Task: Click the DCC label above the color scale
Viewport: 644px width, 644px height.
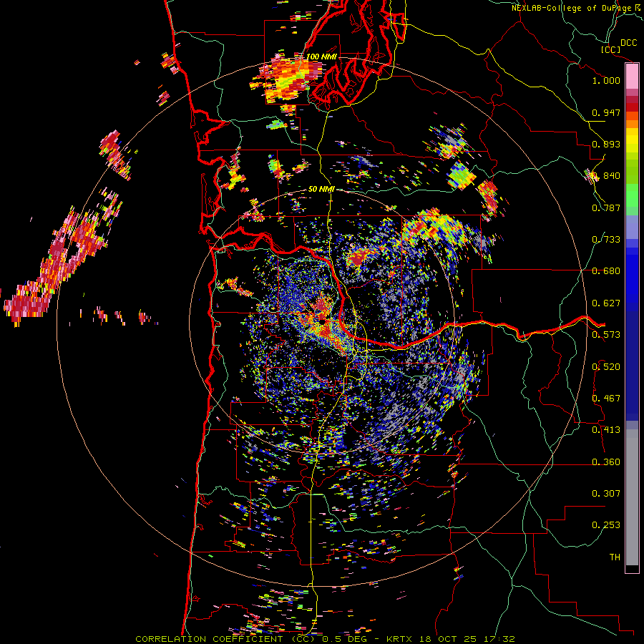Action: 629,43
